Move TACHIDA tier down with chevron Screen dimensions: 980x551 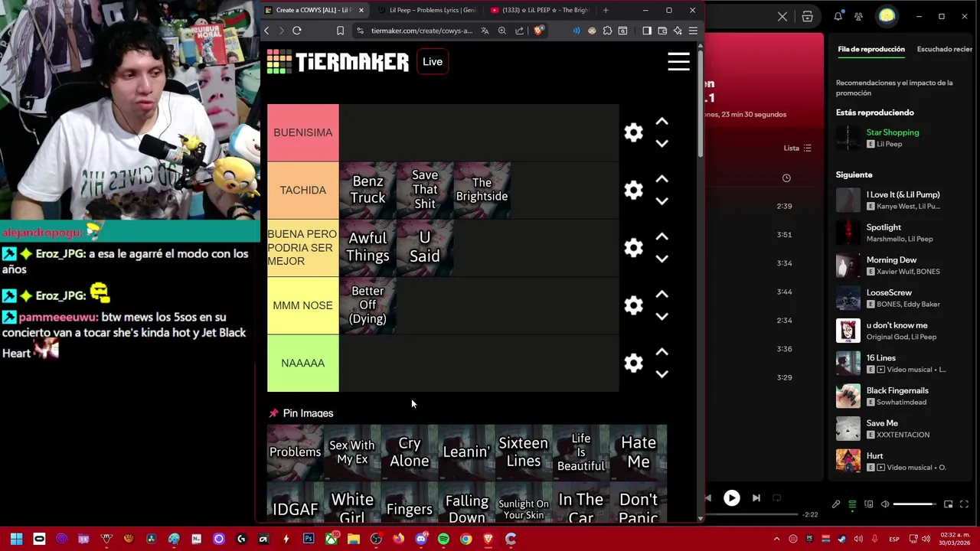click(x=662, y=201)
